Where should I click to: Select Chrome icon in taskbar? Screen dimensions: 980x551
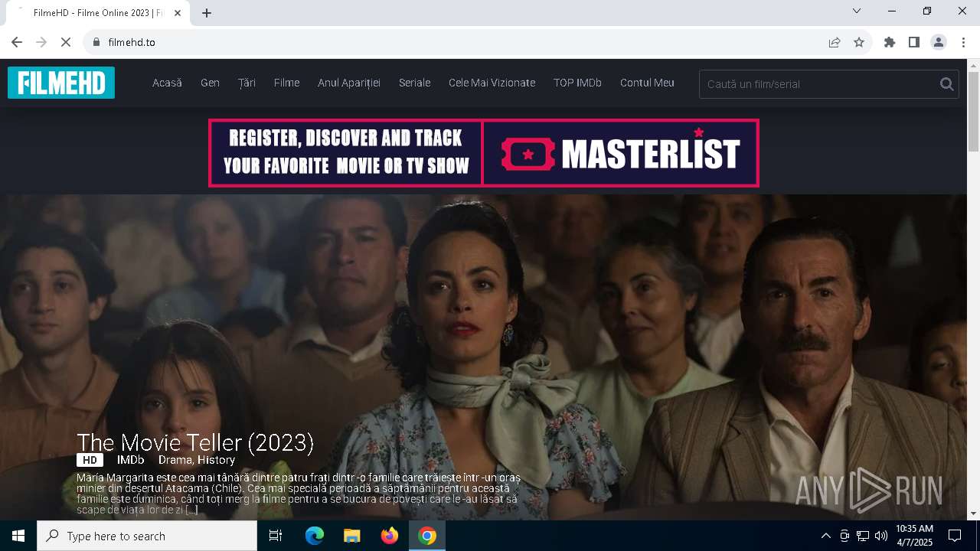427,536
